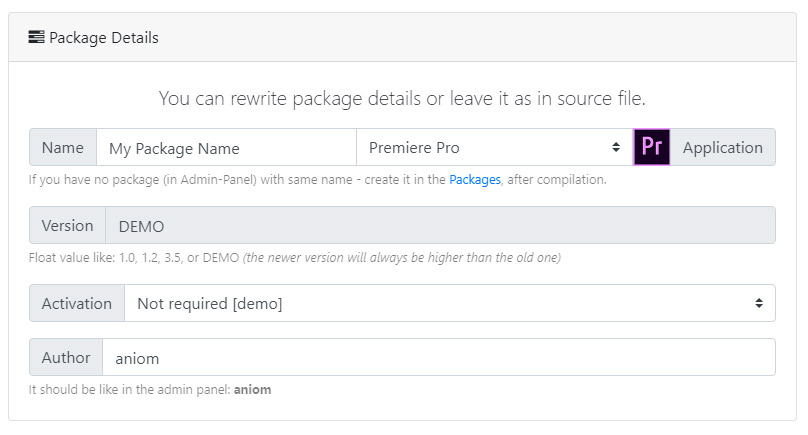Click the Activation label addon
The height and width of the screenshot is (435, 808).
(x=77, y=303)
